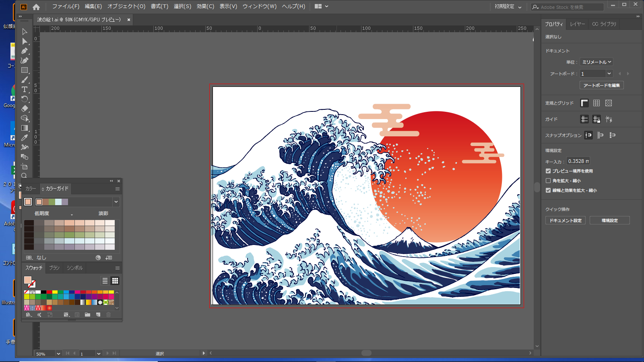Viewport: 644px width, 362px height.
Task: Select the Pen tool
Action: click(x=25, y=51)
